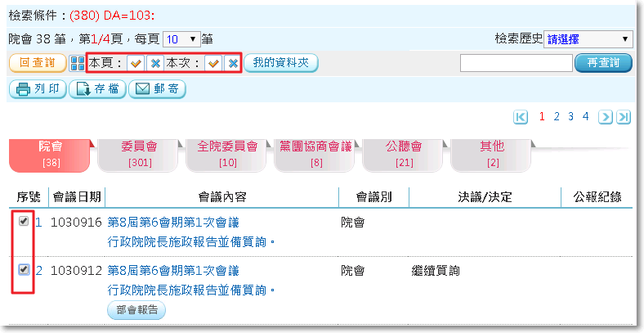The image size is (644, 333).
Task: Click the 本次 deselect-all X icon
Action: tap(232, 63)
